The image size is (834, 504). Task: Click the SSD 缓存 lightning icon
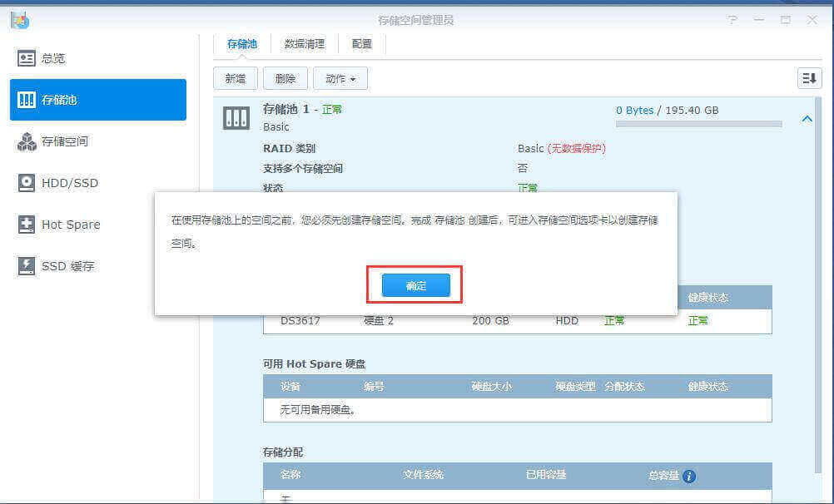click(x=26, y=266)
